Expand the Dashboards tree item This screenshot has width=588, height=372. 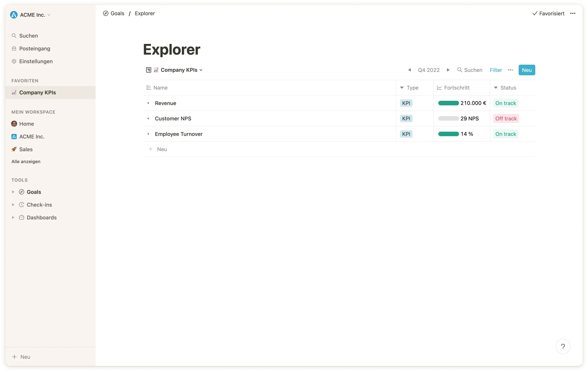13,218
